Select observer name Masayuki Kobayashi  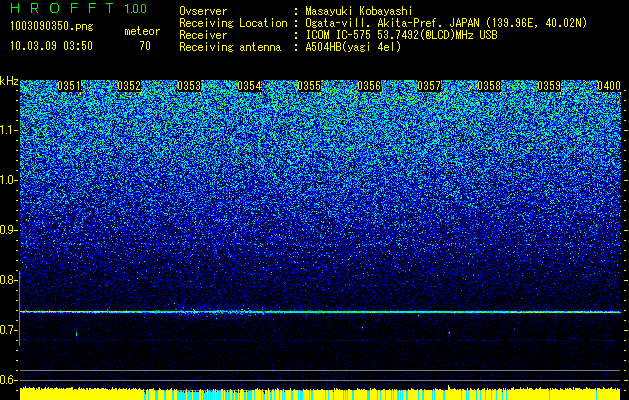pyautogui.click(x=359, y=11)
